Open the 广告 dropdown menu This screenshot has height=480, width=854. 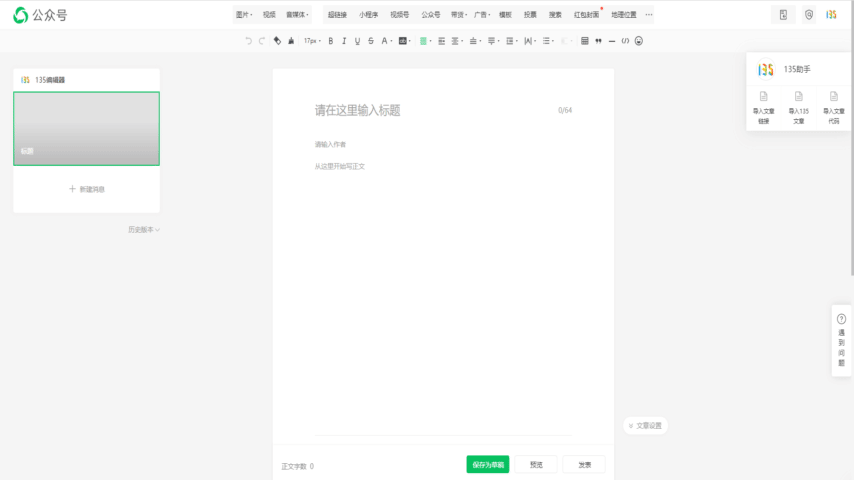click(x=482, y=15)
